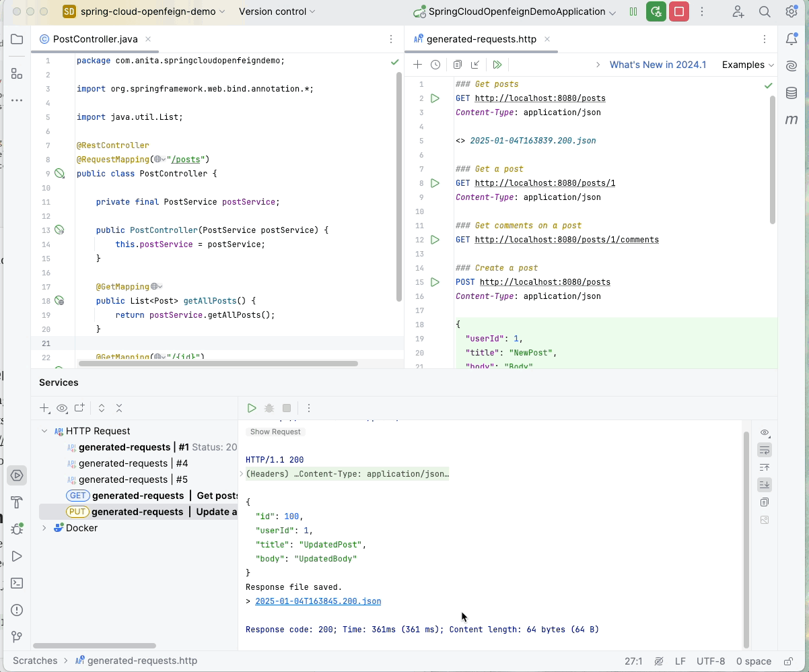The width and height of the screenshot is (809, 672).
Task: Run the 'Get posts' request gutter icon
Action: pyautogui.click(x=435, y=98)
